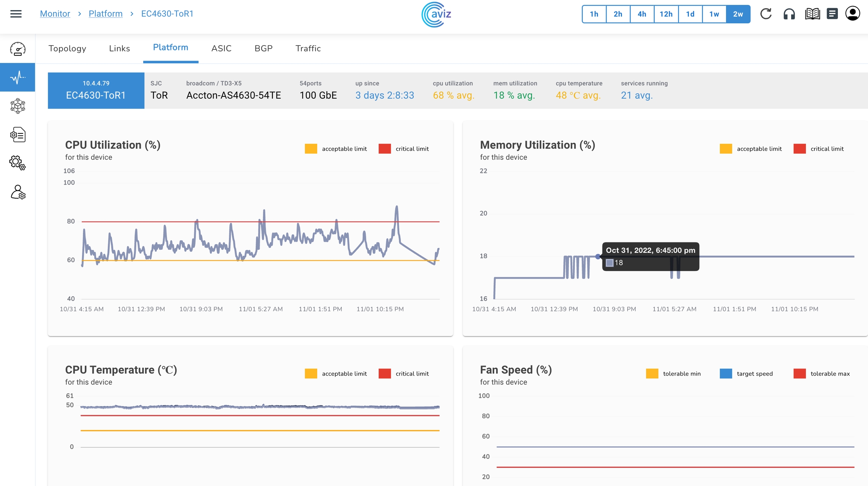
Task: Select the 1w time range
Action: (714, 14)
